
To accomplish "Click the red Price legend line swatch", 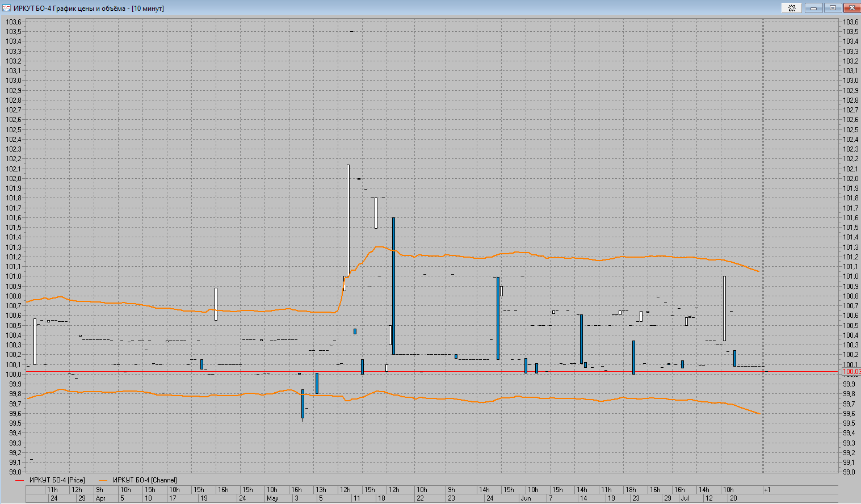I will pyautogui.click(x=20, y=480).
